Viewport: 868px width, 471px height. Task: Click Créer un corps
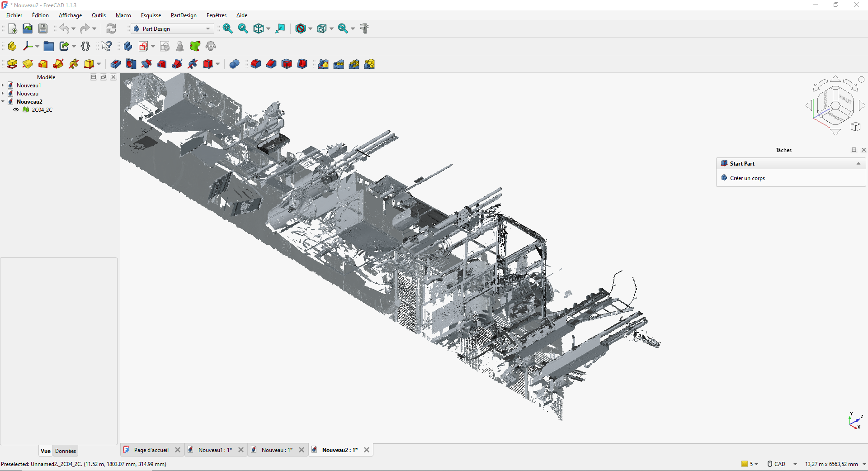[747, 178]
